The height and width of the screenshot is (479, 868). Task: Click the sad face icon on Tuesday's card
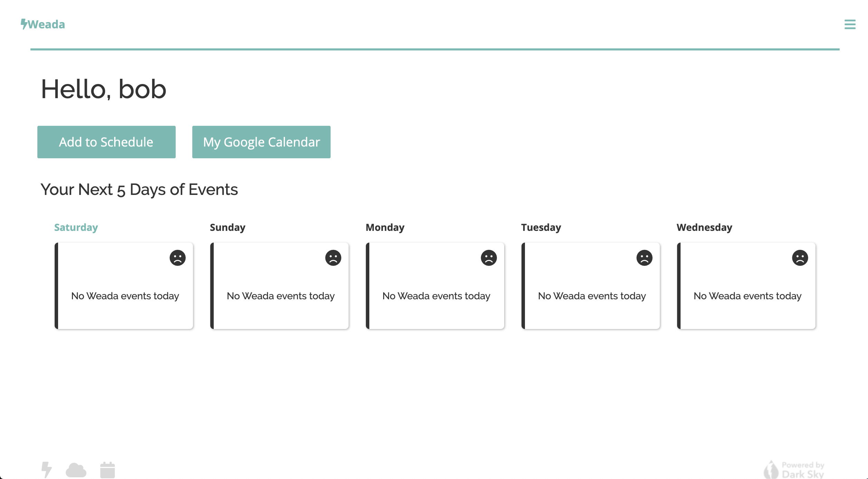(644, 258)
